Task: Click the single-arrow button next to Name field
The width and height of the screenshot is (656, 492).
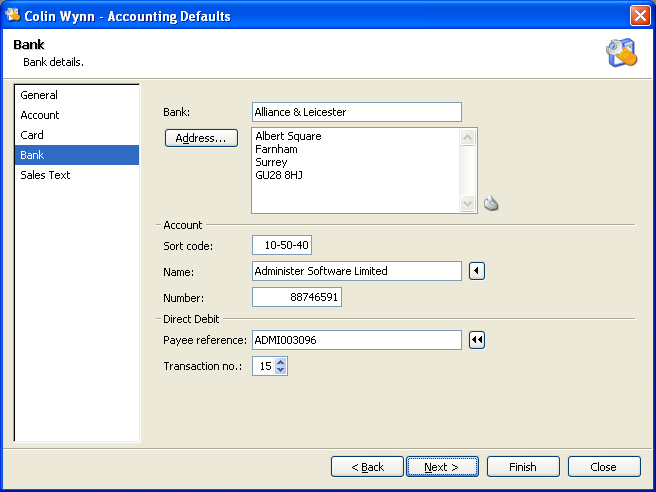Action: click(477, 271)
